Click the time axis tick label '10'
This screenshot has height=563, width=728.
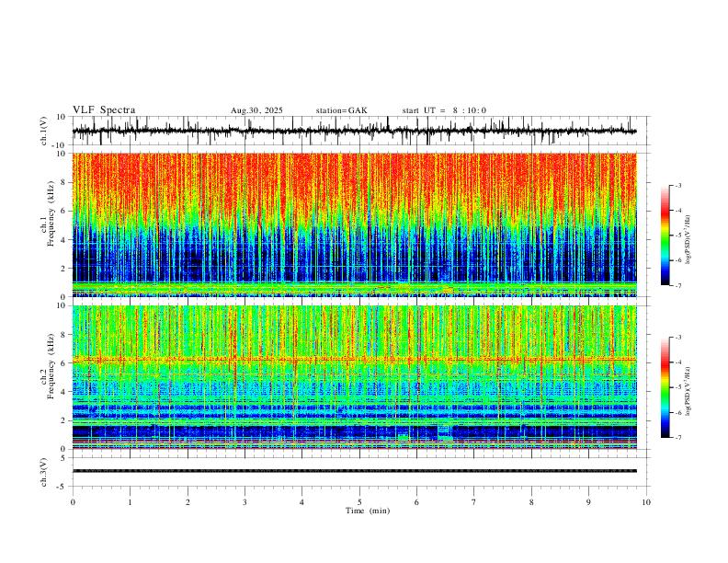(x=646, y=502)
